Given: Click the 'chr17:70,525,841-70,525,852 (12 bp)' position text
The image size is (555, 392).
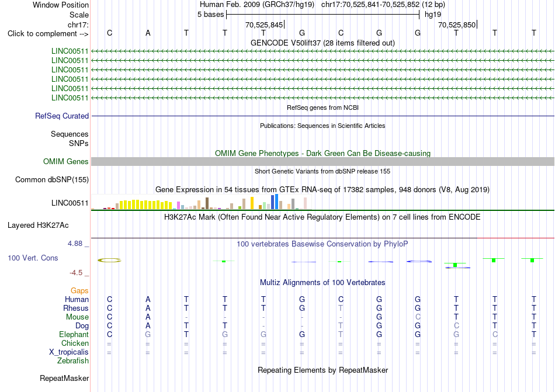Looking at the screenshot, I should 383,5.
